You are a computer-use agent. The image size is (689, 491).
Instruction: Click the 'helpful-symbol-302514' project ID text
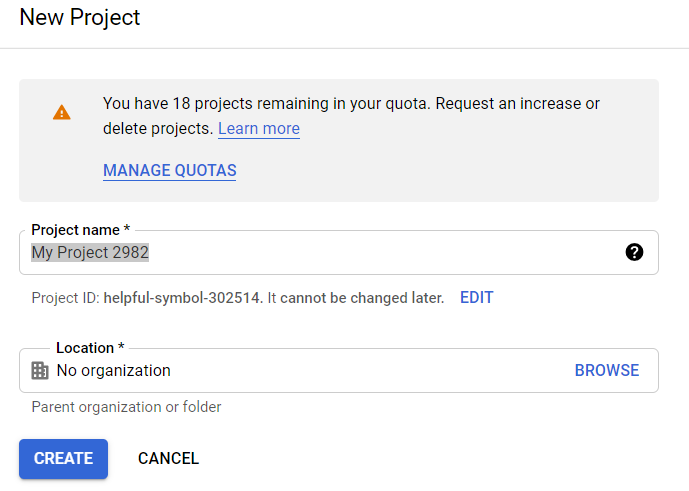coord(182,298)
